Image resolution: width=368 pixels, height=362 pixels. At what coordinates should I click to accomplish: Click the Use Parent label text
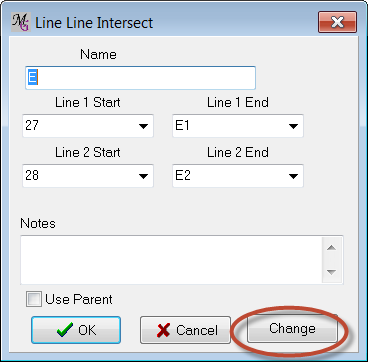point(79,299)
